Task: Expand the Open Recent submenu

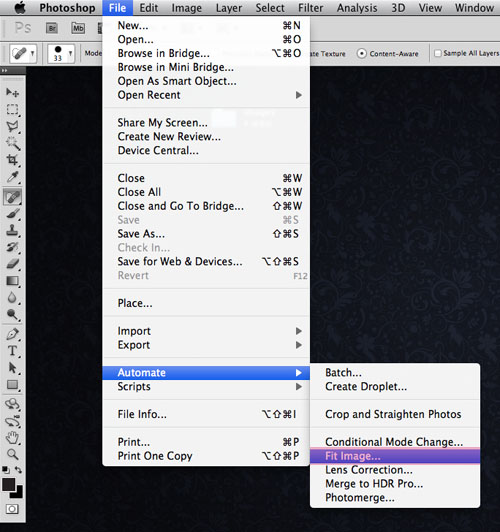Action: 206,95
